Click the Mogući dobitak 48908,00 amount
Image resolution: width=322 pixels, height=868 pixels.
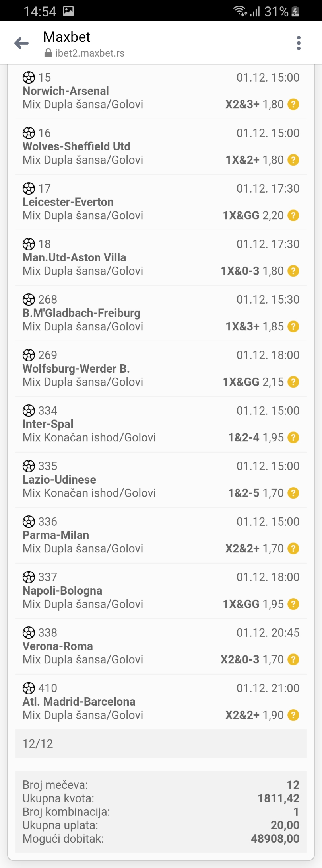tap(275, 839)
